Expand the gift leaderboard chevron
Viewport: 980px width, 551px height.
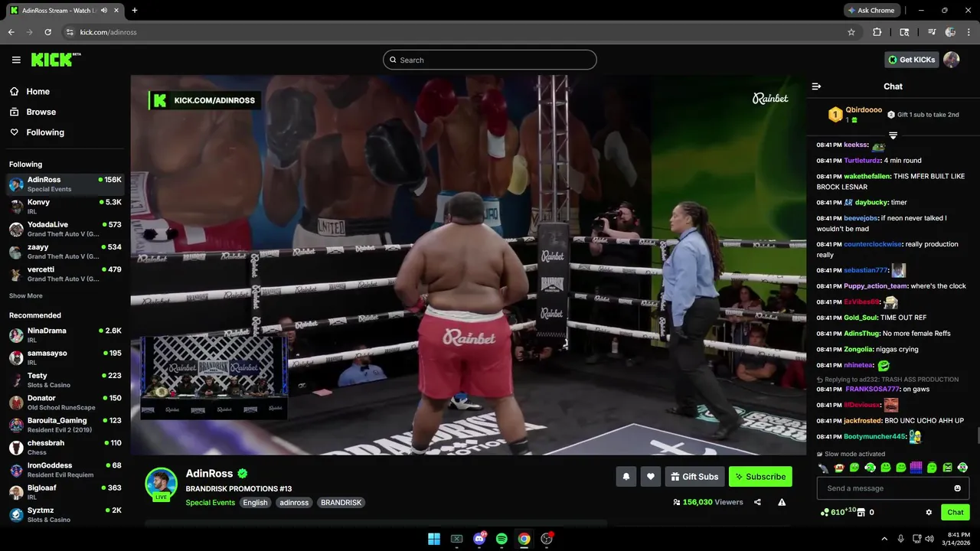pos(893,135)
